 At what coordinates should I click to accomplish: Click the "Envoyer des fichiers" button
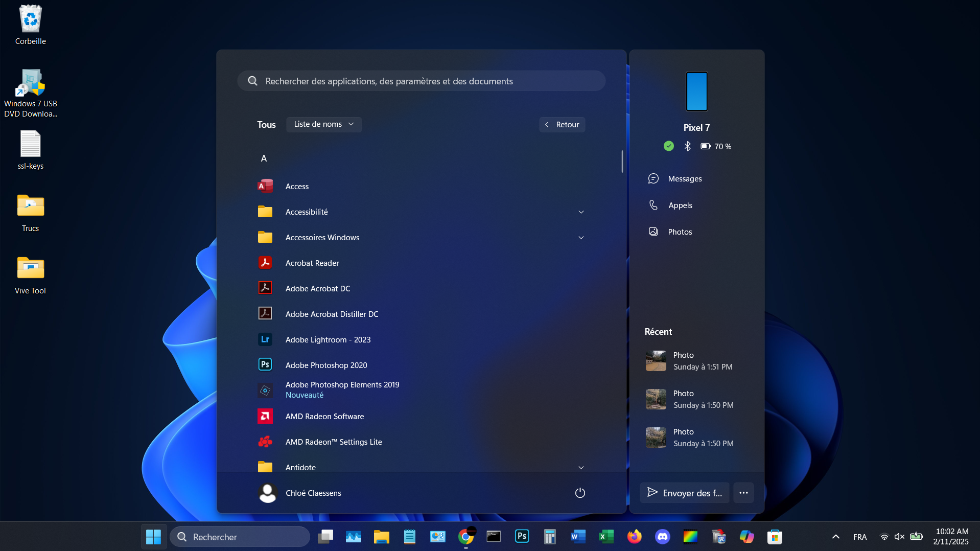[x=684, y=493]
